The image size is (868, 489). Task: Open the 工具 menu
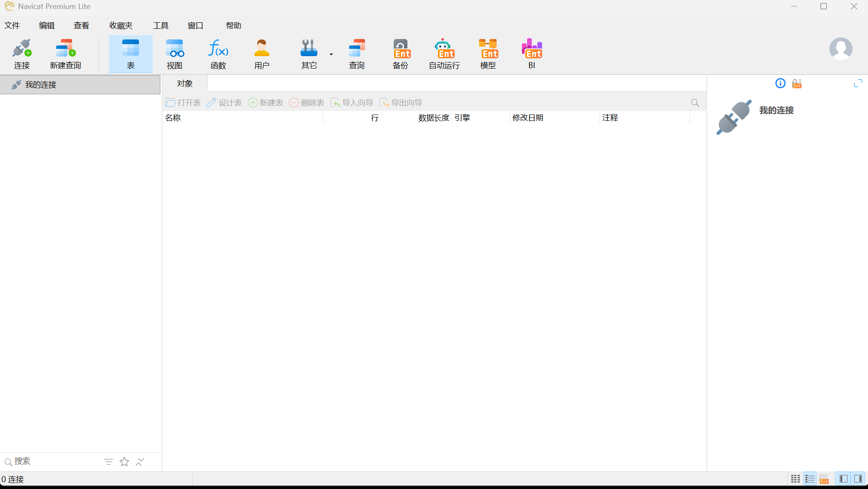click(161, 25)
